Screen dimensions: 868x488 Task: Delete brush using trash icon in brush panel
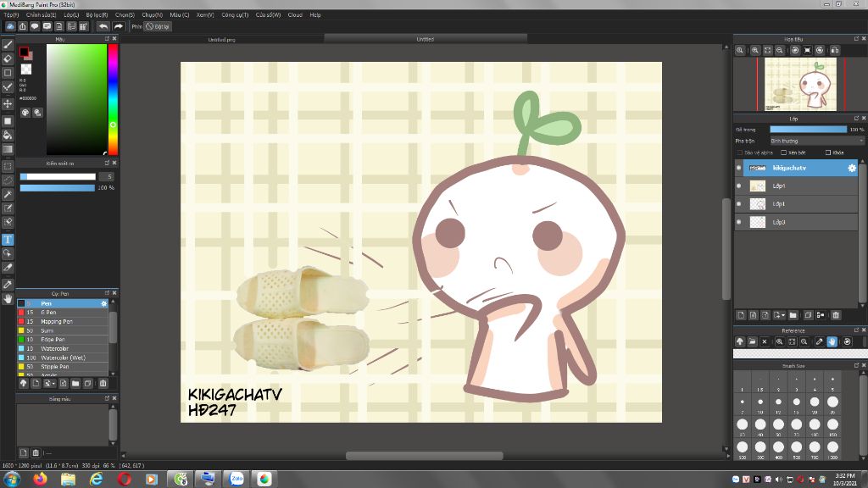pyautogui.click(x=103, y=384)
